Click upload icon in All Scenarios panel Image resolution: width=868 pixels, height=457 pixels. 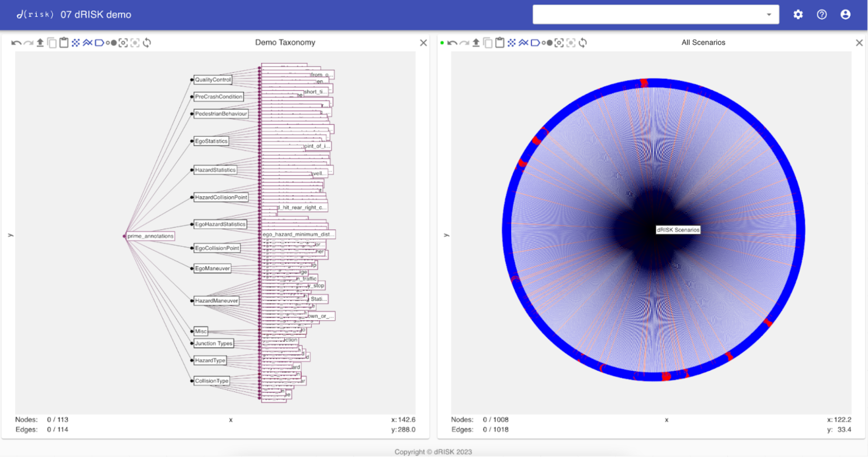(476, 43)
